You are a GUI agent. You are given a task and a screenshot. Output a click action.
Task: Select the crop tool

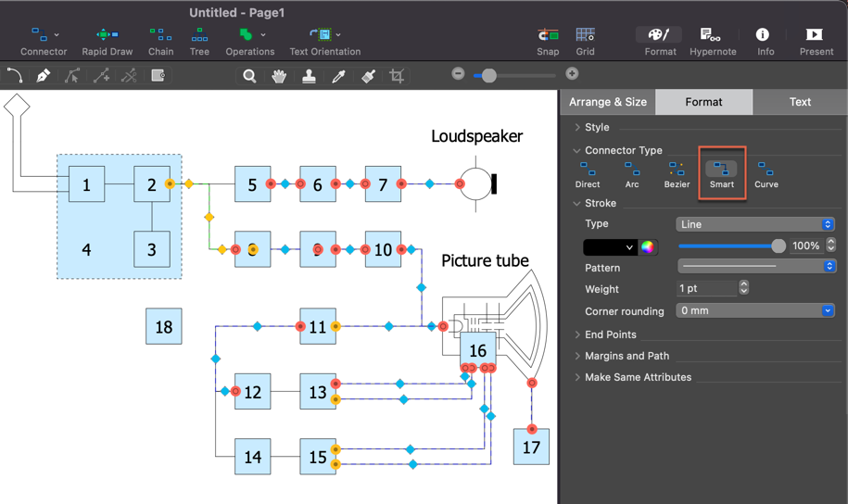397,76
